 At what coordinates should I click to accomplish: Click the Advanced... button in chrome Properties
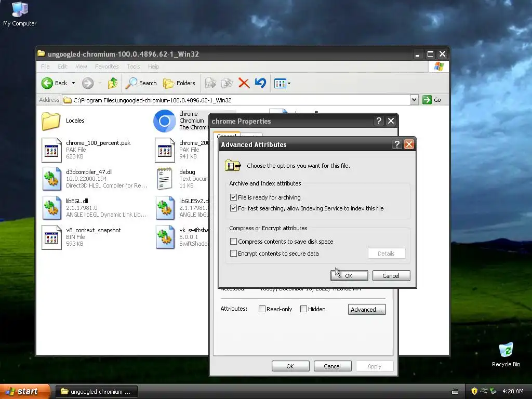click(x=366, y=309)
